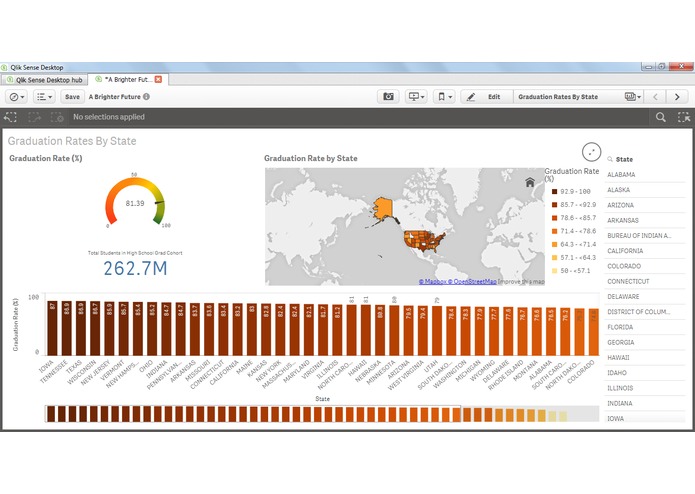Select FLORIDA in State list
Viewport: 695px width, 494px height.
coord(645,327)
